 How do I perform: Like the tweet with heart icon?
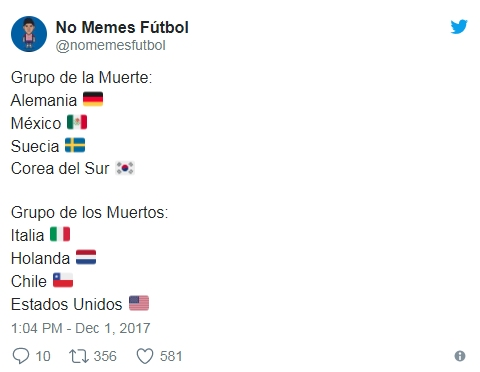(x=145, y=356)
